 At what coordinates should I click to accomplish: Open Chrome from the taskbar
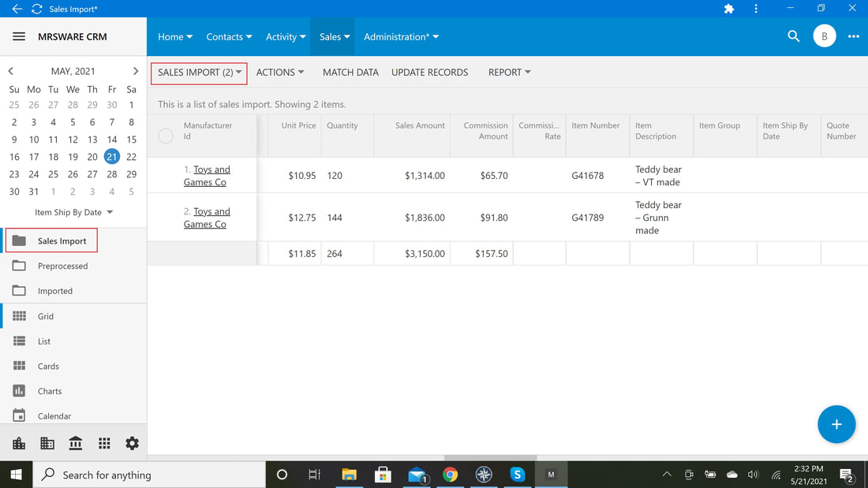tap(450, 474)
